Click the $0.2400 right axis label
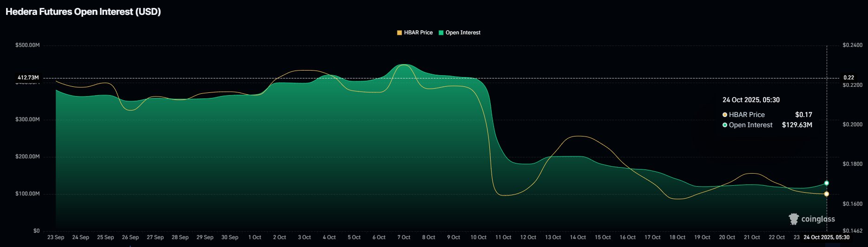Screen dimensions: 868x247 tap(852, 45)
